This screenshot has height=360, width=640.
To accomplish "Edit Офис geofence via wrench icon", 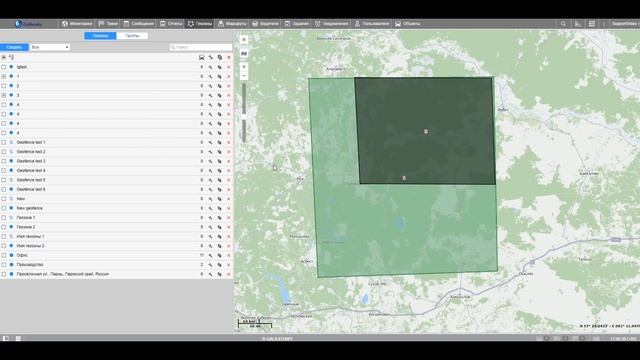I will pyautogui.click(x=211, y=255).
